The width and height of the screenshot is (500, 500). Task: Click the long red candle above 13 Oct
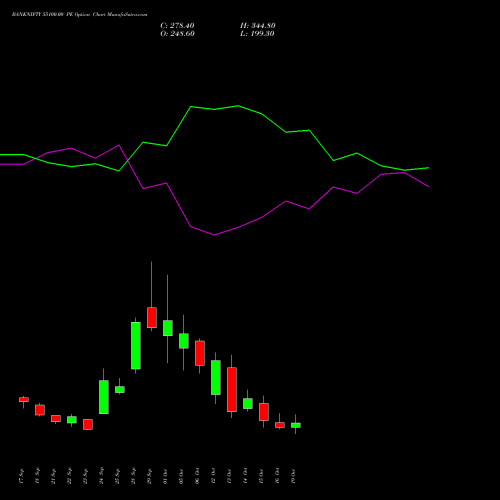coord(232,389)
